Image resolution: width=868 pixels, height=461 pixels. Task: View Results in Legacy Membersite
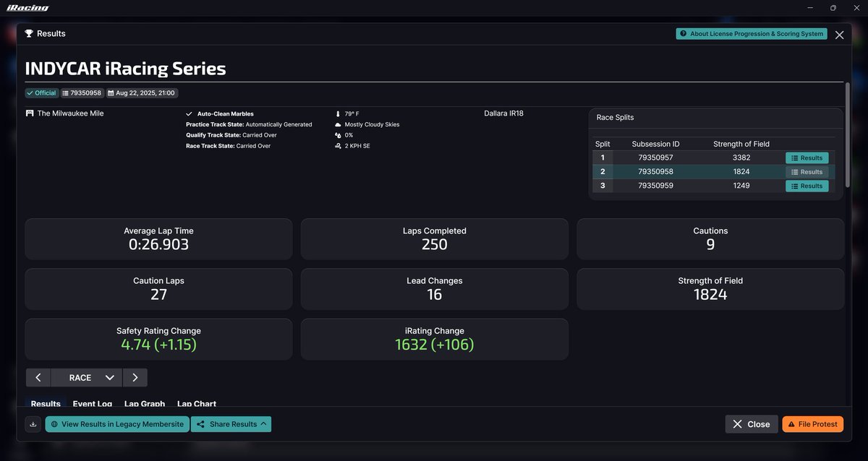pos(117,424)
